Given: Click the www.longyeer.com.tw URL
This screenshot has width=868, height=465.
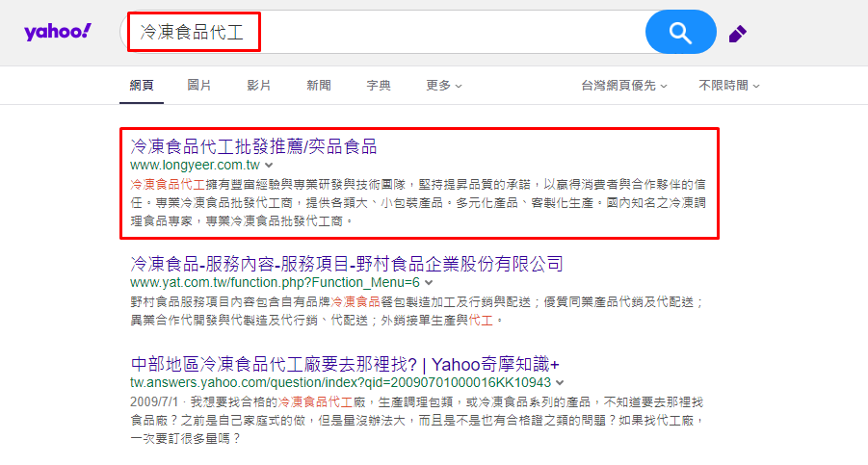Looking at the screenshot, I should (195, 165).
